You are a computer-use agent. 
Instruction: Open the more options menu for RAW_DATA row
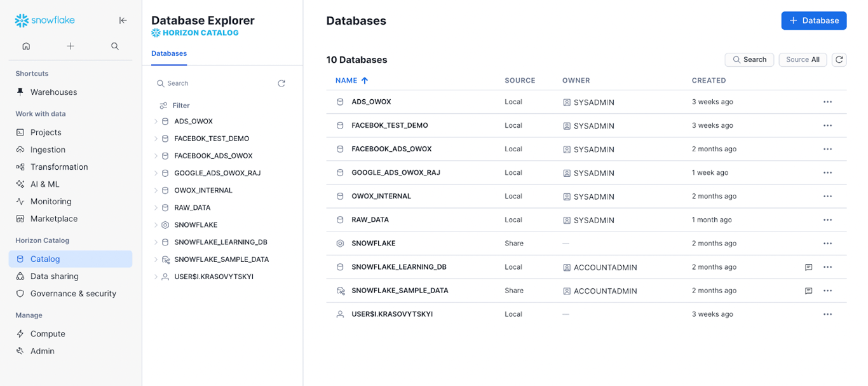[827, 220]
